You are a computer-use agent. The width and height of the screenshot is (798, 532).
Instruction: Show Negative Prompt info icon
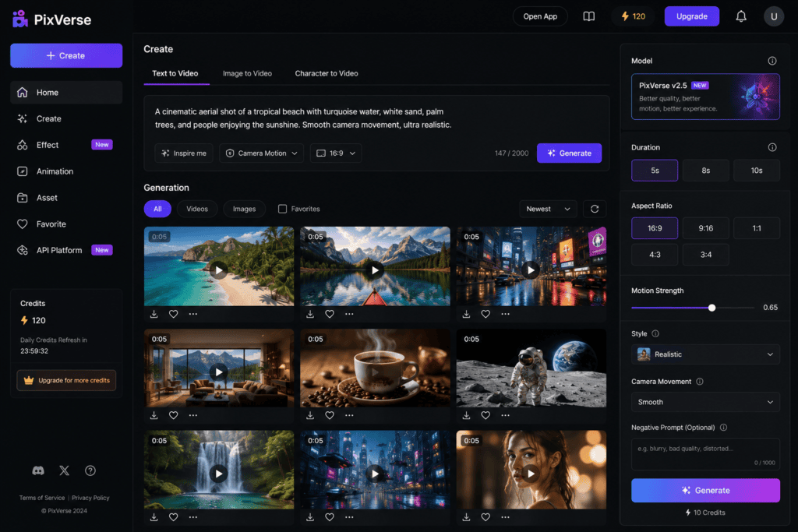pos(723,427)
